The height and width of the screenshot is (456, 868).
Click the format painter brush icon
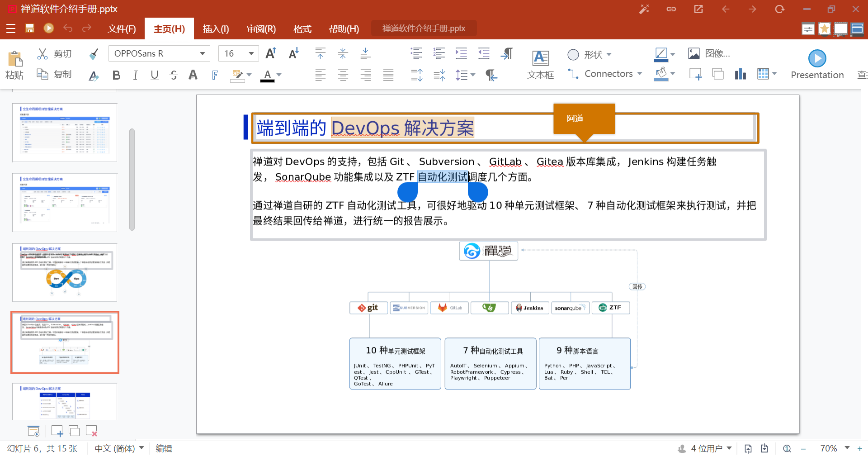coord(94,54)
